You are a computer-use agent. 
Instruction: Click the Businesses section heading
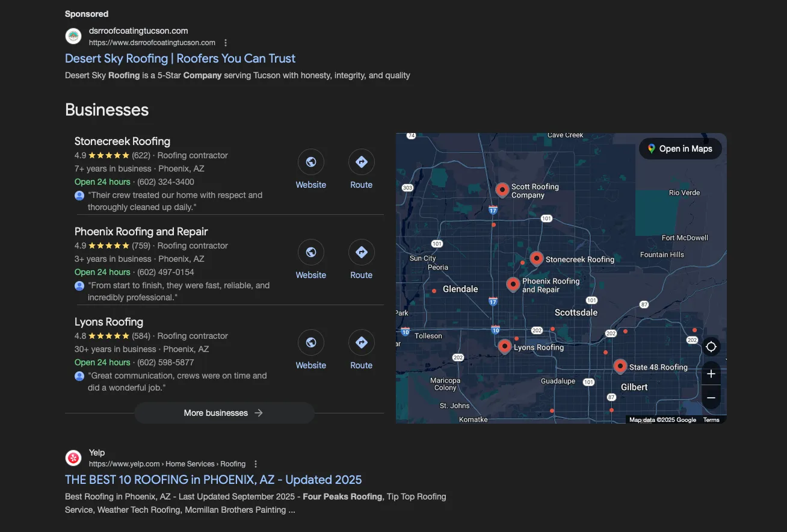tap(106, 110)
